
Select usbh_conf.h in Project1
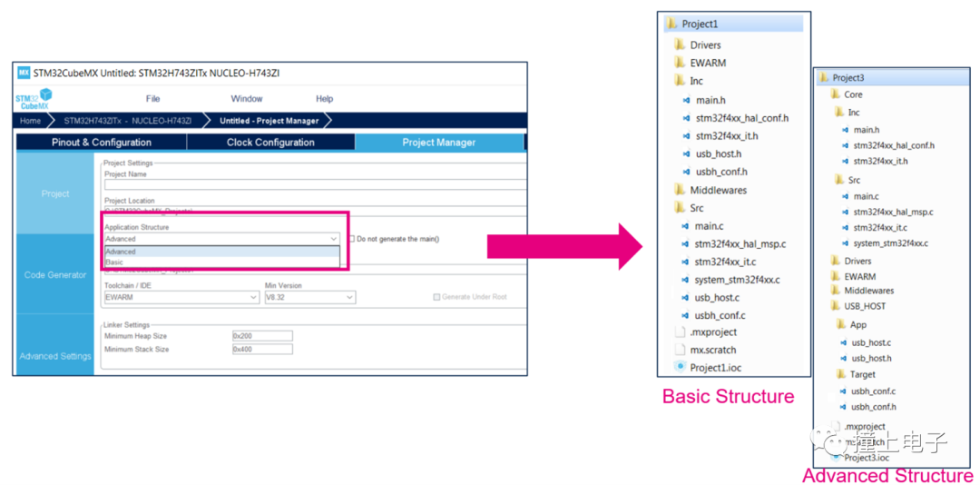tap(721, 172)
